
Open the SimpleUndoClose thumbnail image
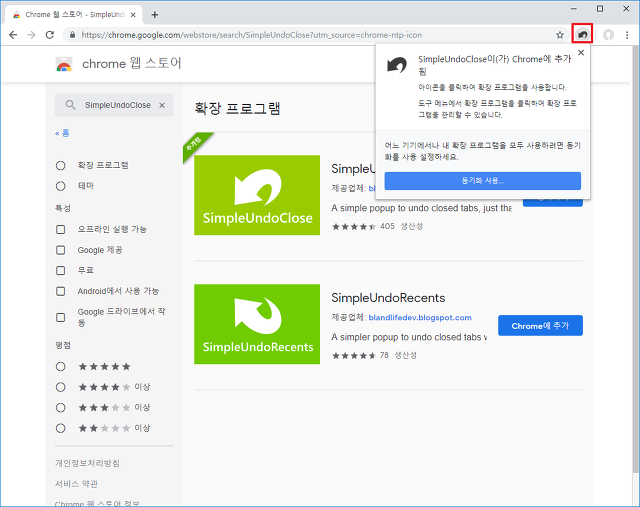[257, 195]
